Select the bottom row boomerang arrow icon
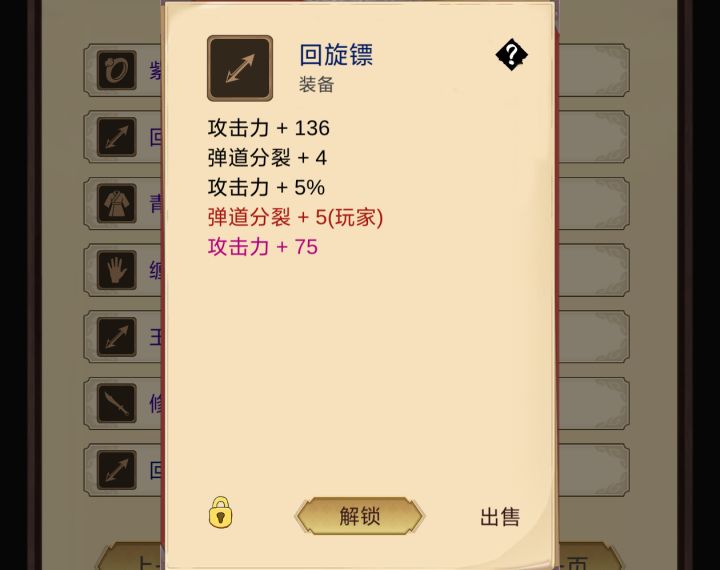Image resolution: width=720 pixels, height=570 pixels. point(117,470)
